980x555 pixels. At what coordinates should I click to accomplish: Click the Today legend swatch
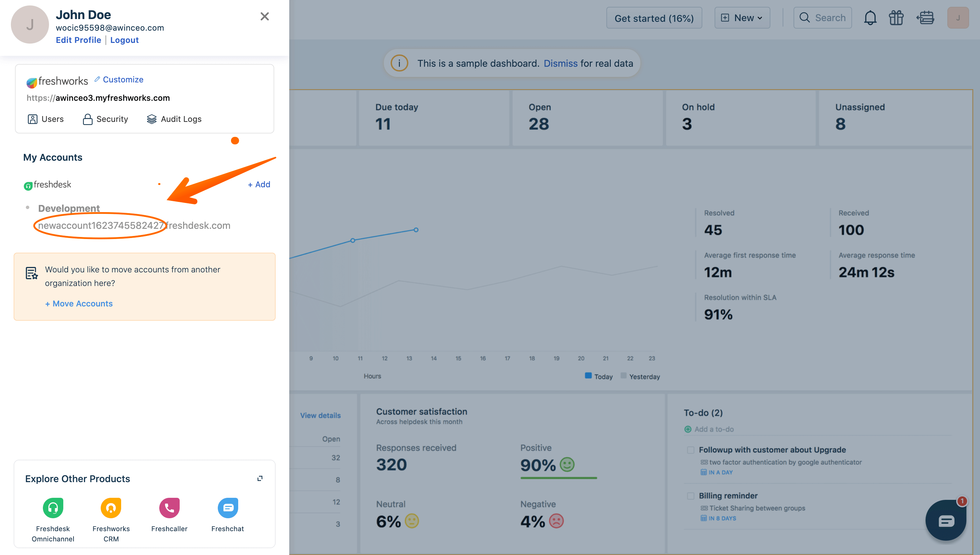pos(588,376)
